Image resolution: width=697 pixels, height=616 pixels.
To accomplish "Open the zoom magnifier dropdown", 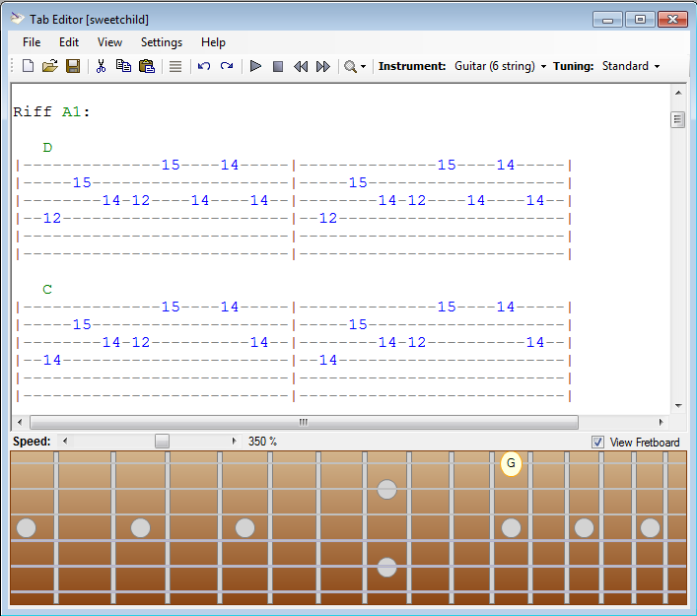I will click(x=355, y=66).
